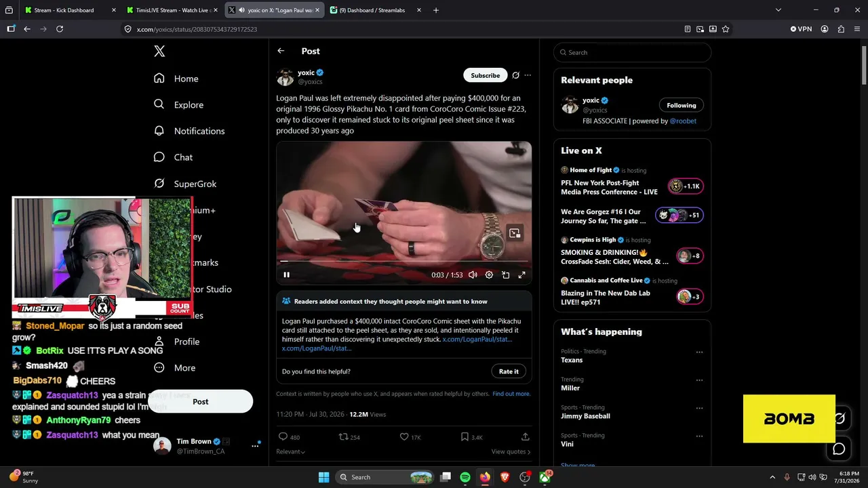Open Notifications bell in sidebar
This screenshot has height=488, width=868.
pos(159,131)
